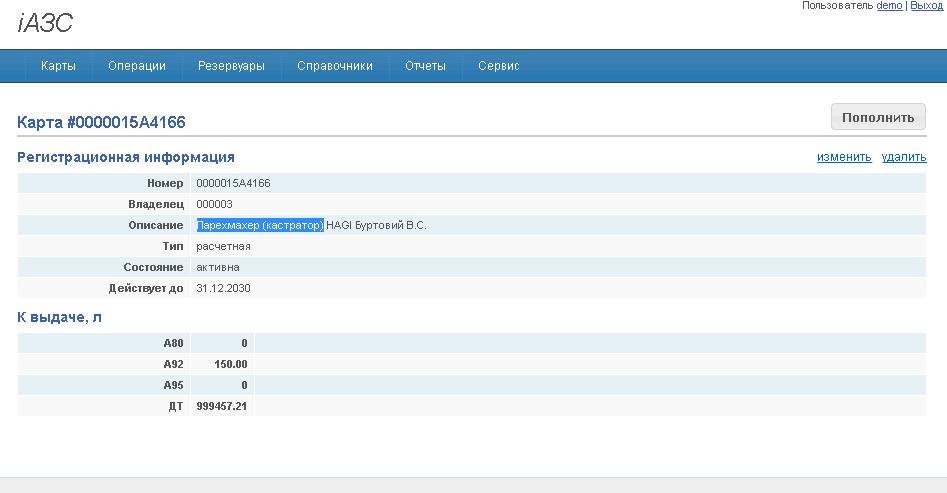Select the Резервуары menu item
947x493 pixels.
[231, 66]
